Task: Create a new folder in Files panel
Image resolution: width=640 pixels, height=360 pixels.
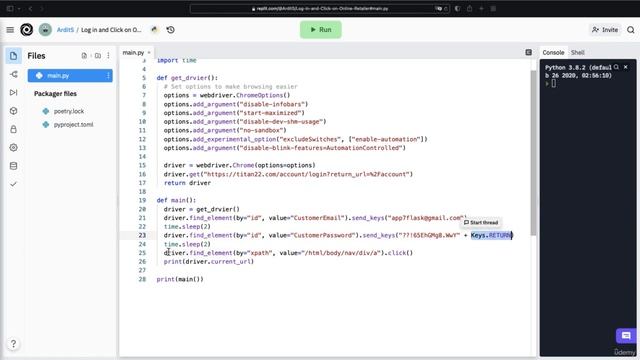Action: [x=98, y=56]
